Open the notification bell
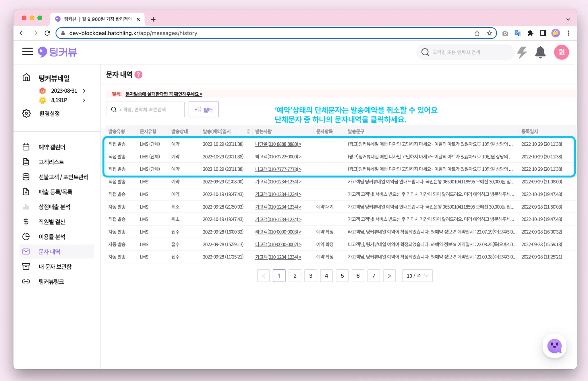588x381 pixels. [540, 52]
